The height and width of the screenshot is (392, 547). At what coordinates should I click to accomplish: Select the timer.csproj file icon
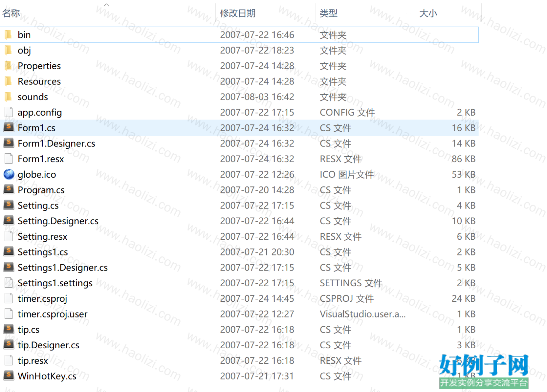[9, 298]
